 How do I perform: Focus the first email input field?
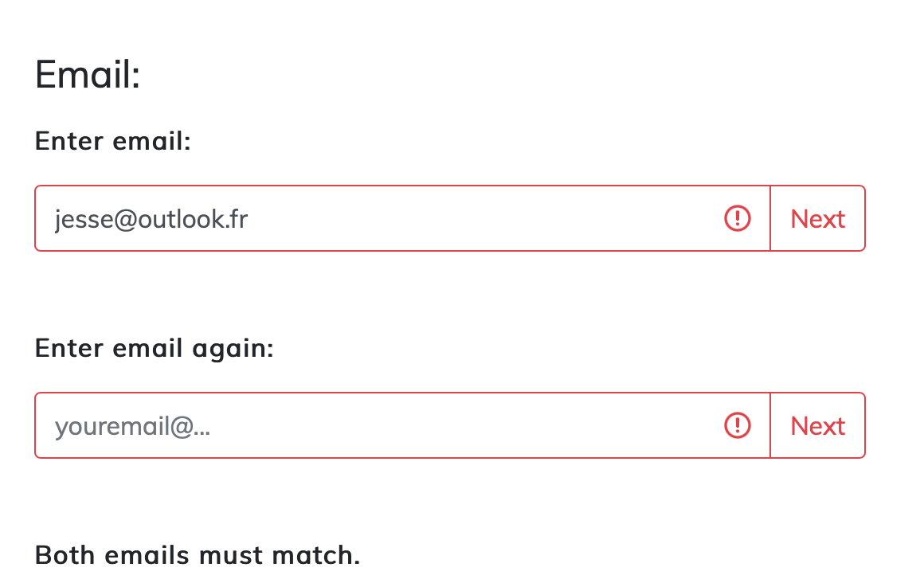point(398,218)
